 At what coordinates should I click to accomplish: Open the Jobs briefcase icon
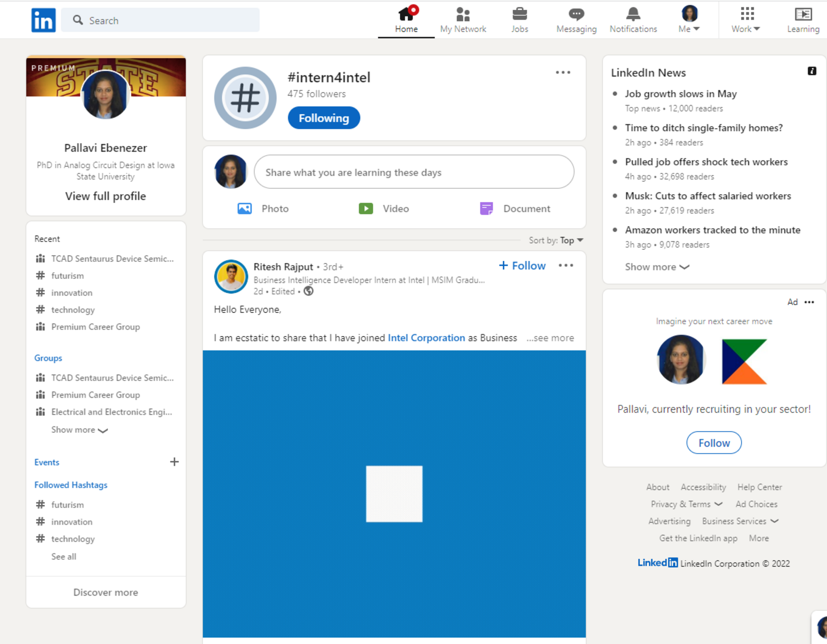(x=519, y=15)
